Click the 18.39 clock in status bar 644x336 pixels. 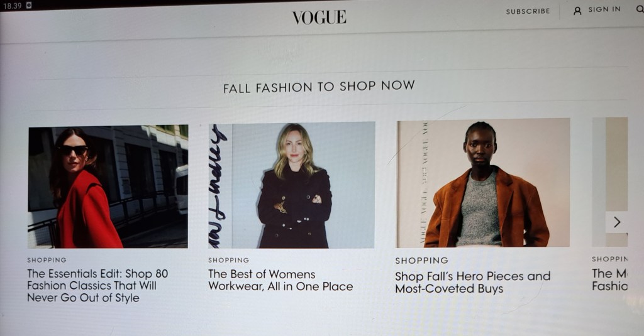click(x=13, y=6)
